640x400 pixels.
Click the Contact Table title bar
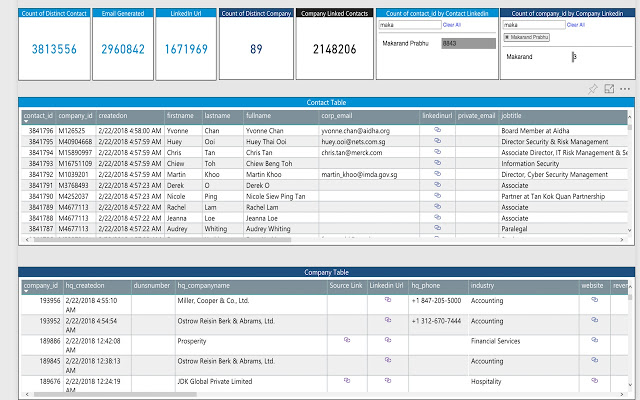(325, 103)
